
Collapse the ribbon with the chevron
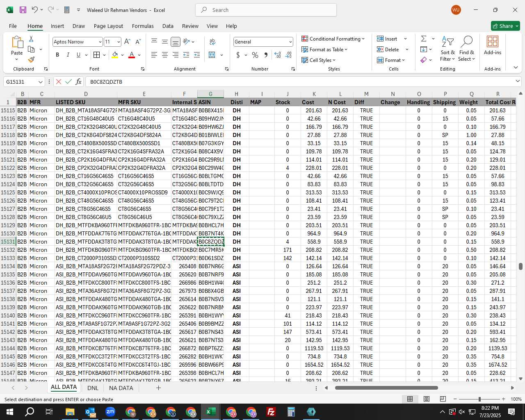tap(516, 68)
